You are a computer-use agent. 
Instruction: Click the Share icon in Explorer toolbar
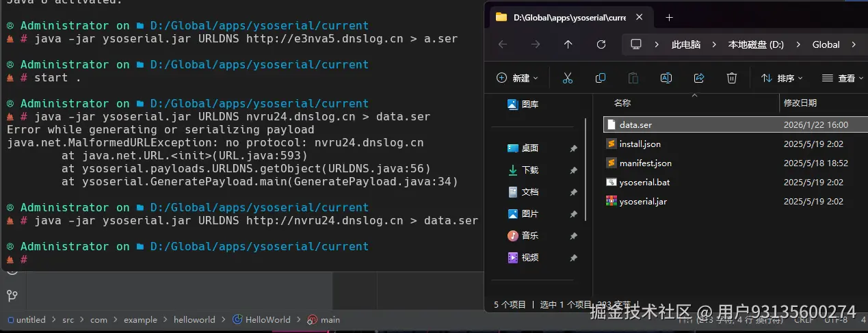click(699, 78)
